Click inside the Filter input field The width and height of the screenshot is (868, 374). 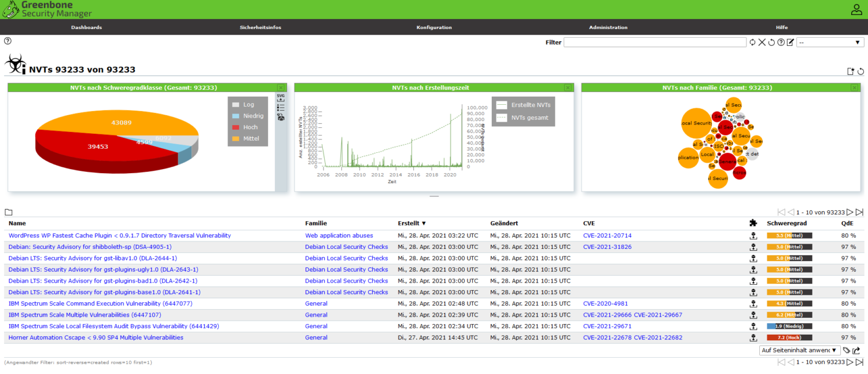[x=654, y=42]
